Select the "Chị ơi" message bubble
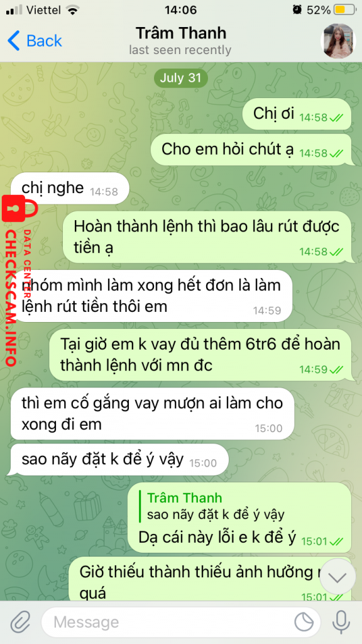This screenshot has height=644, width=362. 297,114
